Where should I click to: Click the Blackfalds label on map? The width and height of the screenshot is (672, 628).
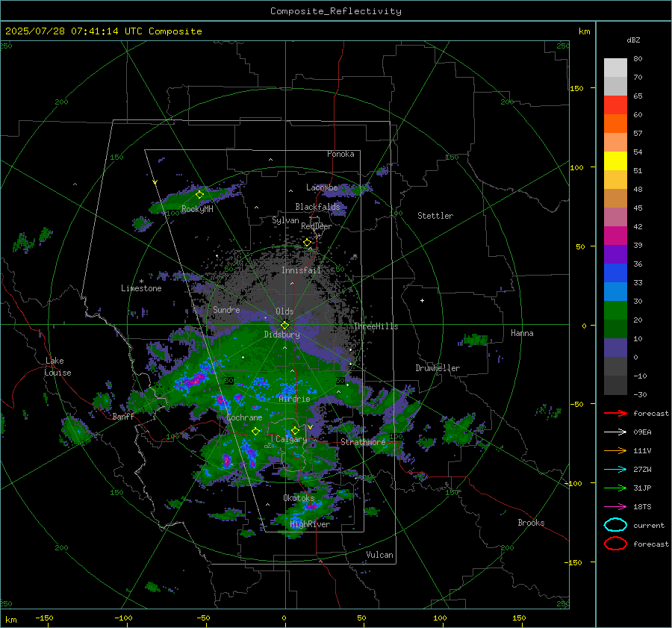317,207
